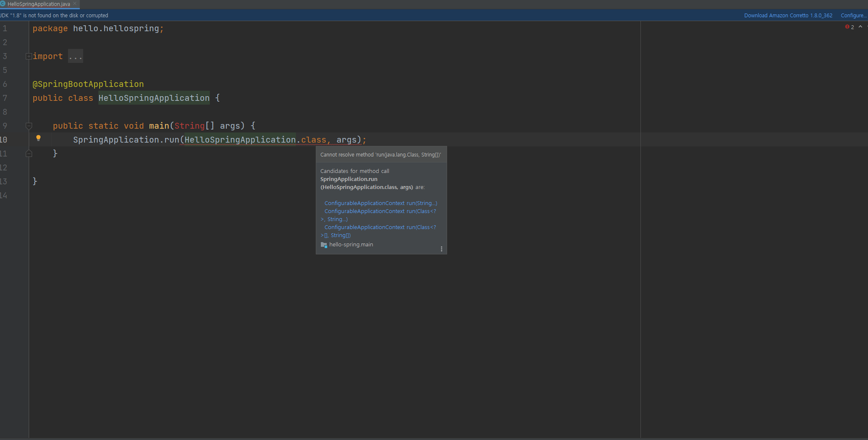Image resolution: width=868 pixels, height=440 pixels.
Task: Click the fold end marker on line 11
Action: (29, 154)
